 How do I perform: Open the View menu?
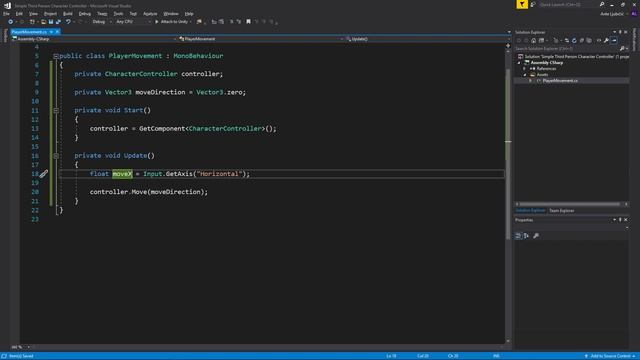(33, 14)
